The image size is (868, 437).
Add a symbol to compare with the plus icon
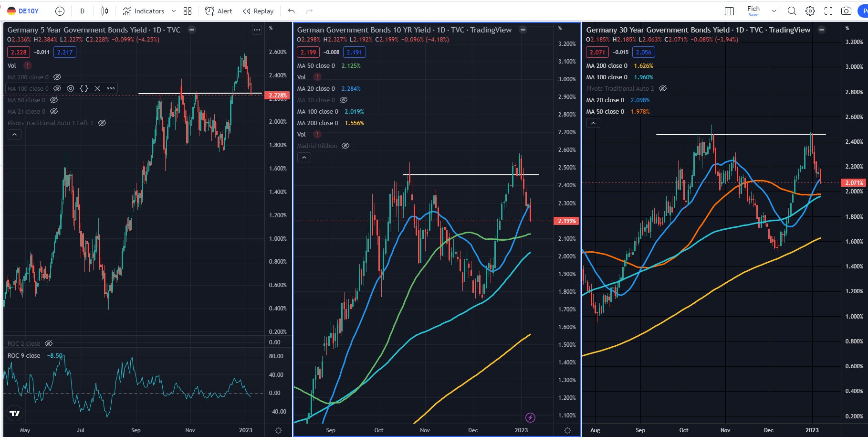(x=60, y=11)
